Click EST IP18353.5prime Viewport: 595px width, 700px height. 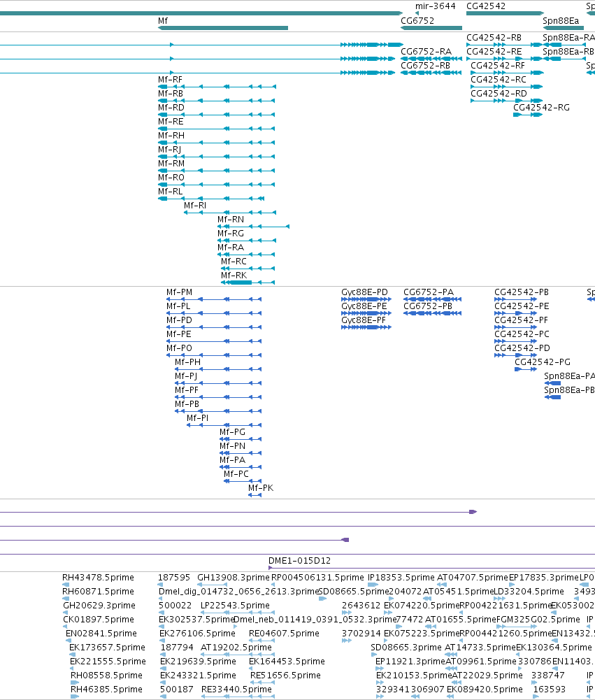[x=401, y=578]
